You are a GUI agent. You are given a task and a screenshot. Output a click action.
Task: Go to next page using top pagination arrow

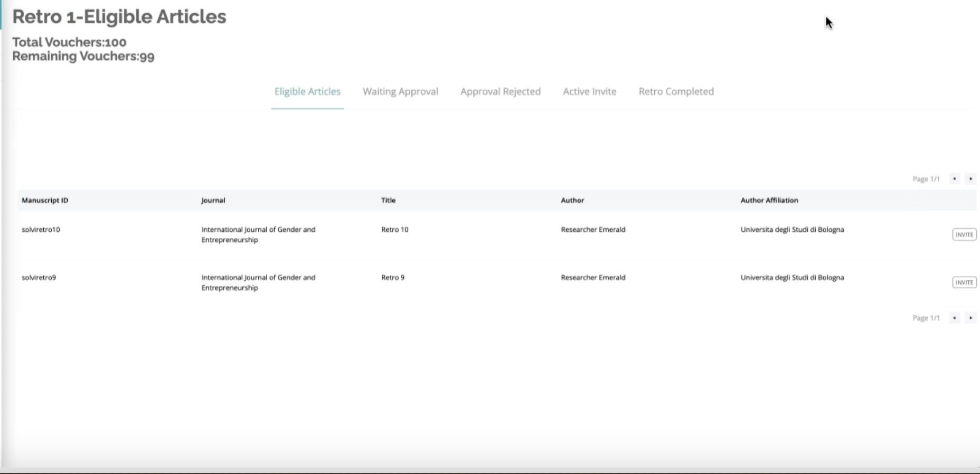(970, 179)
